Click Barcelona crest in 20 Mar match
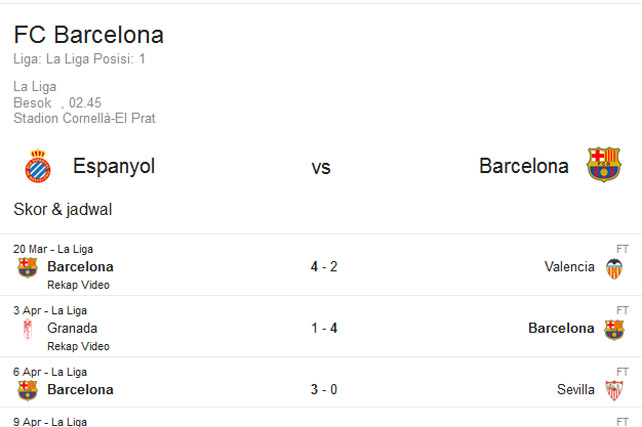This screenshot has height=427, width=642. pyautogui.click(x=27, y=268)
